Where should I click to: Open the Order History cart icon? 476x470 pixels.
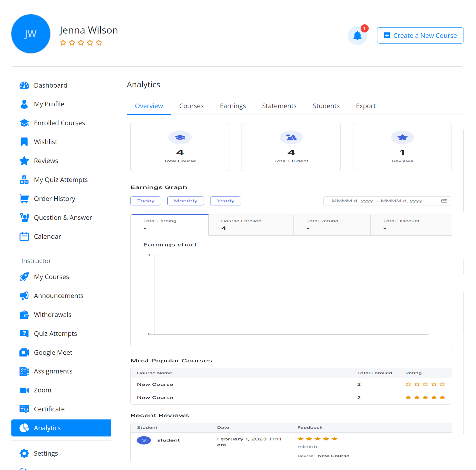tap(24, 198)
